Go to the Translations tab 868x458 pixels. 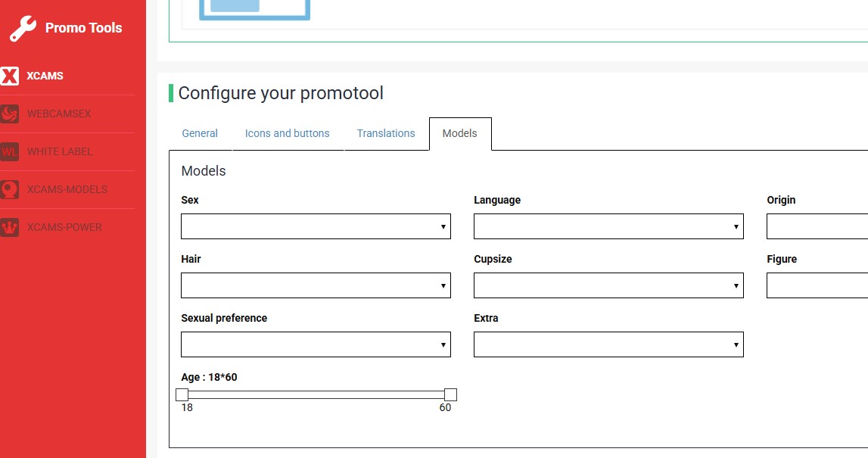(x=386, y=133)
